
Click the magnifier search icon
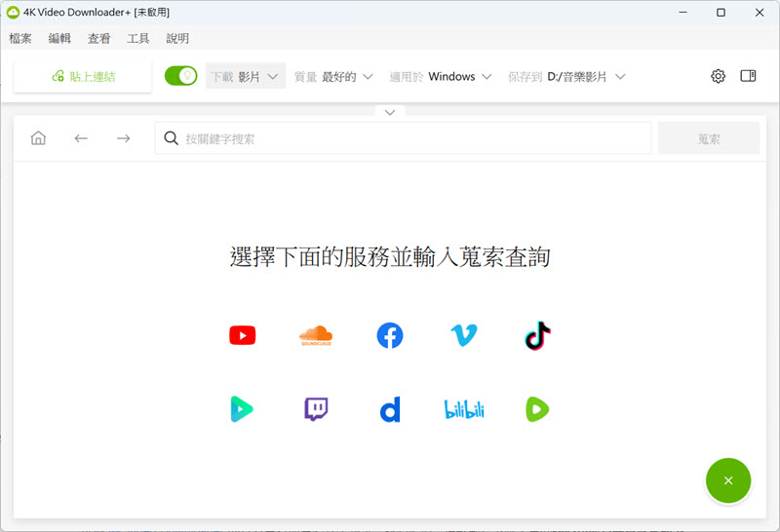point(172,138)
